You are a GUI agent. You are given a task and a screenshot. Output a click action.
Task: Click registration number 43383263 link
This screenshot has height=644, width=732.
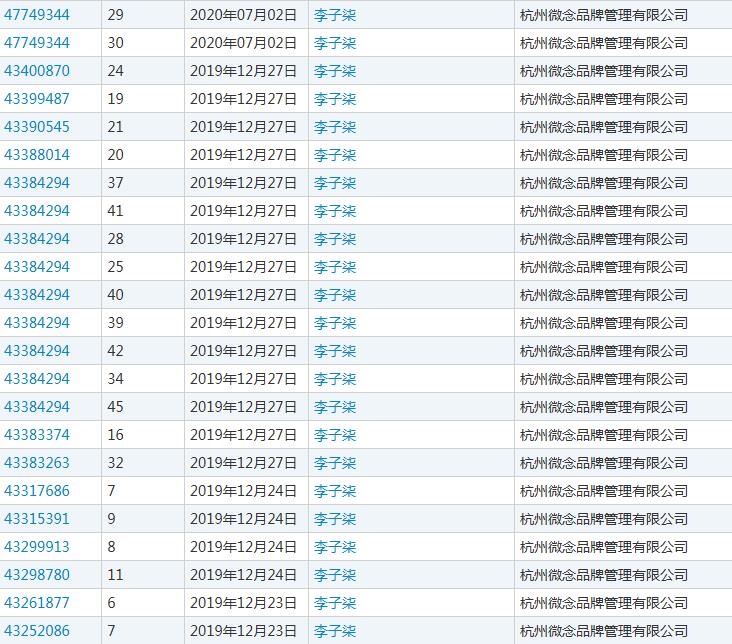pos(37,463)
